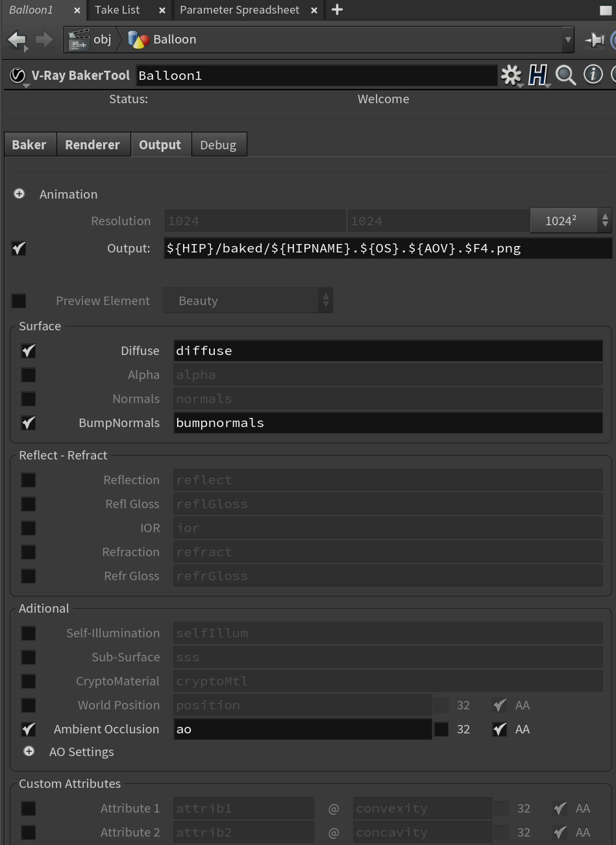This screenshot has width=616, height=845.
Task: Click the back navigation arrow
Action: coord(17,40)
